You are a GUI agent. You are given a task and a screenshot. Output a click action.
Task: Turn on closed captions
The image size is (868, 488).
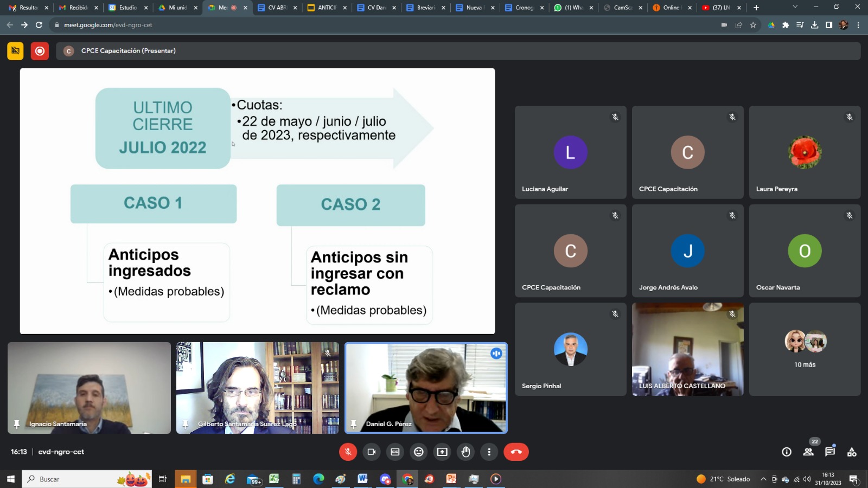(395, 452)
